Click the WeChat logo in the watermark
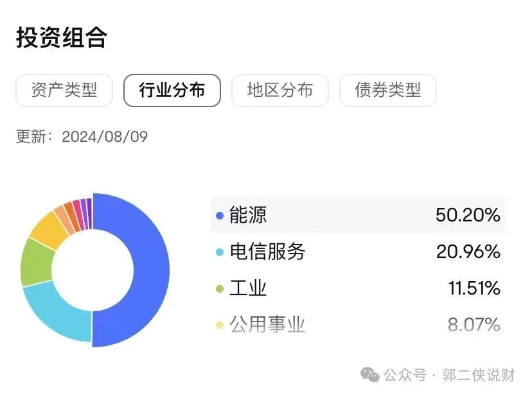This screenshot has width=532, height=396. [370, 375]
